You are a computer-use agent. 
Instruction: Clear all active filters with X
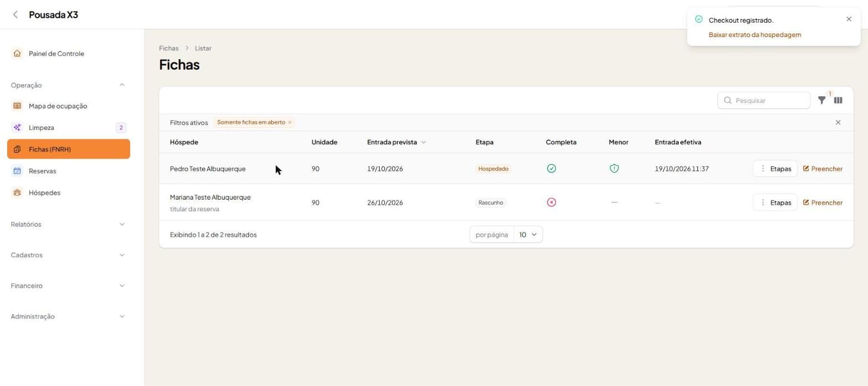coord(838,122)
